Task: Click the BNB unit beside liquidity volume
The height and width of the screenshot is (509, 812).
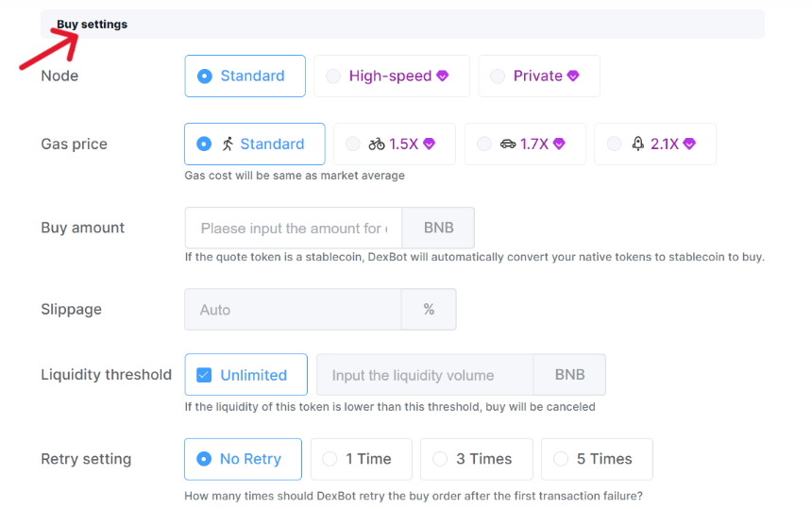Action: tap(569, 375)
